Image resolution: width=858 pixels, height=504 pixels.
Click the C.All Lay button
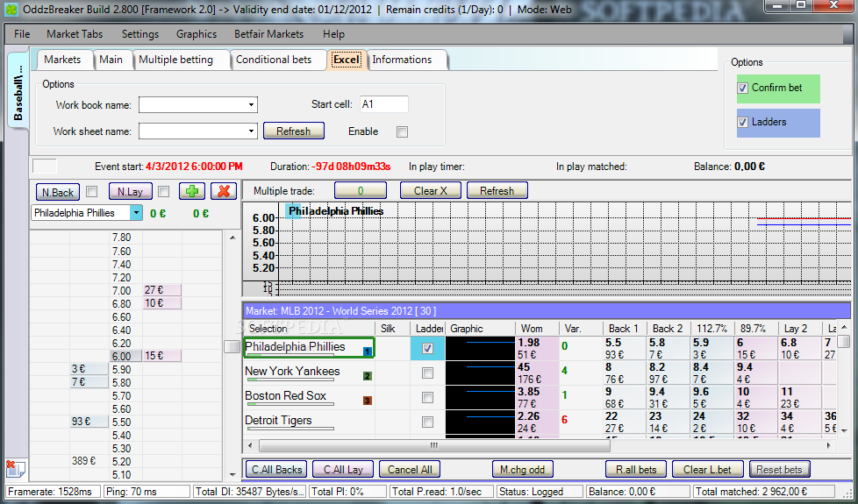coord(343,469)
